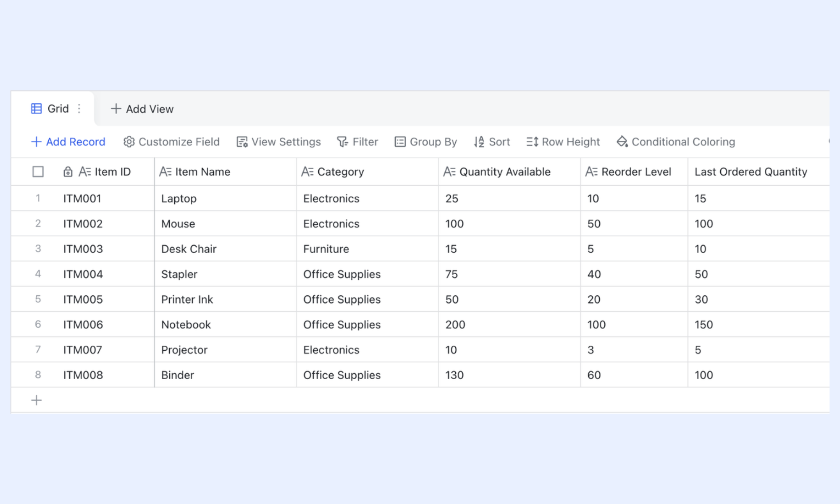Screen dimensions: 840x504
Task: Click the text type icon in Item Name header
Action: point(165,172)
